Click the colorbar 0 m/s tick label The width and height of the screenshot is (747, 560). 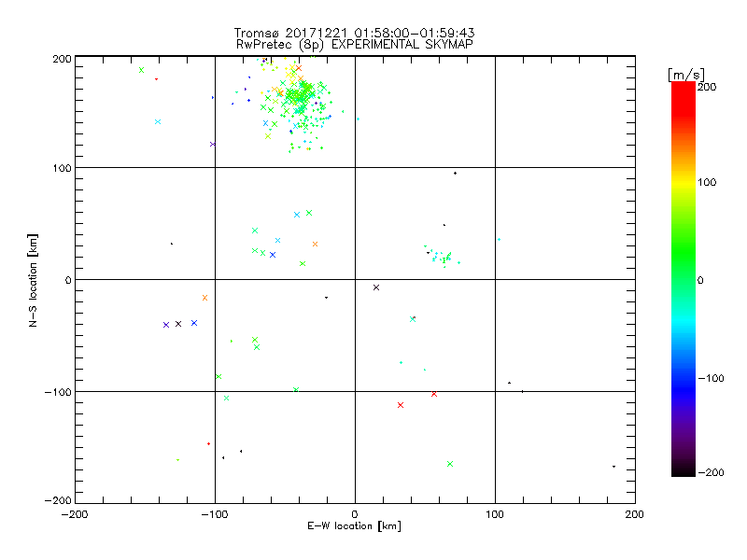coord(700,280)
